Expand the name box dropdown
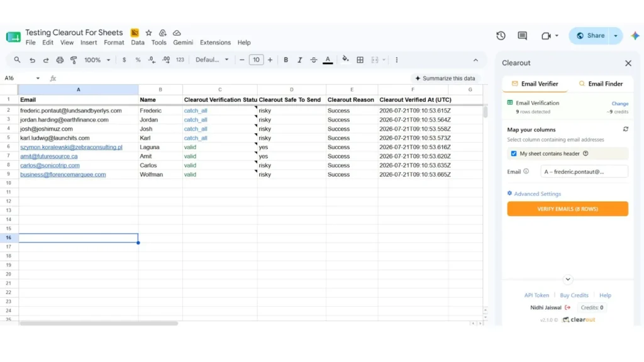The height and width of the screenshot is (362, 644). pyautogui.click(x=38, y=78)
